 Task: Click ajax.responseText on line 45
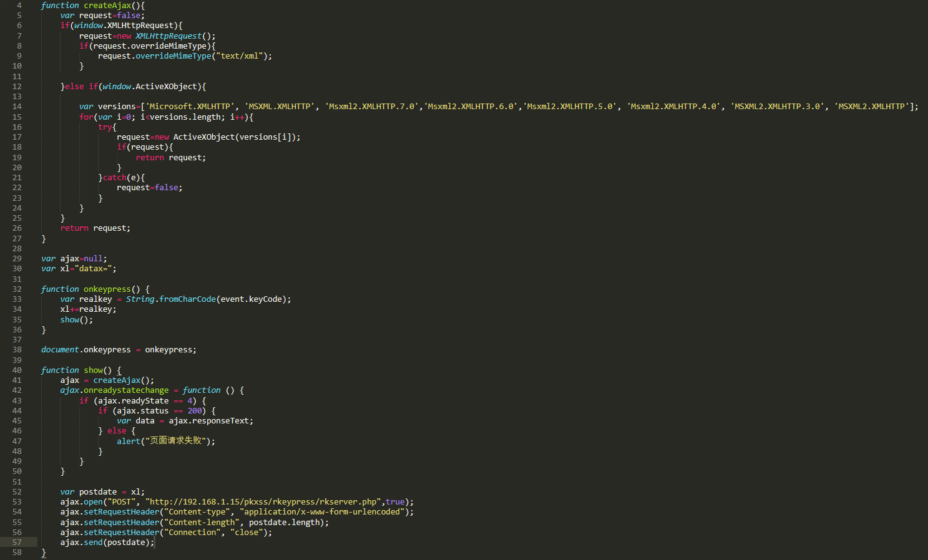coord(208,421)
